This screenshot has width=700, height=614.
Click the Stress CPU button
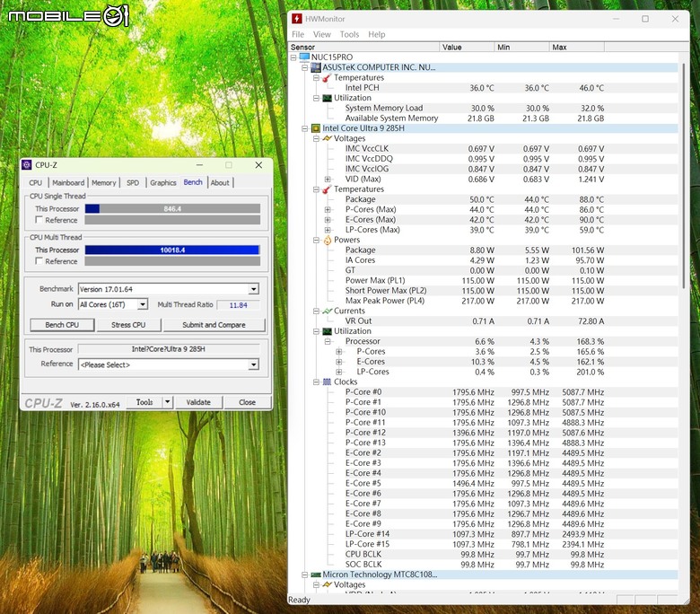[x=128, y=325]
